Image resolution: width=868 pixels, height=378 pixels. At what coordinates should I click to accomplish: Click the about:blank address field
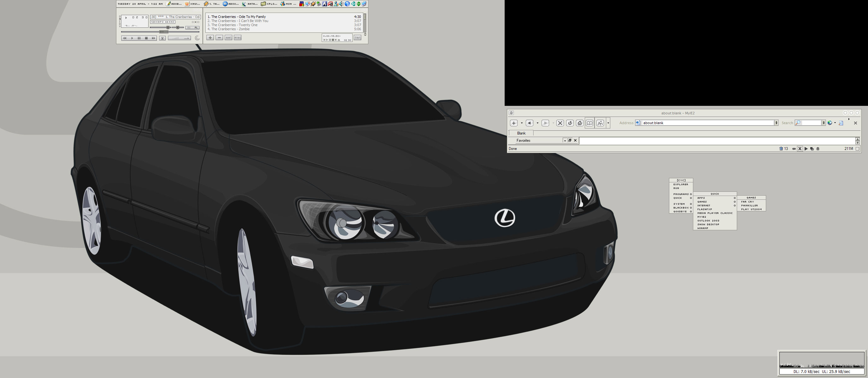click(707, 123)
